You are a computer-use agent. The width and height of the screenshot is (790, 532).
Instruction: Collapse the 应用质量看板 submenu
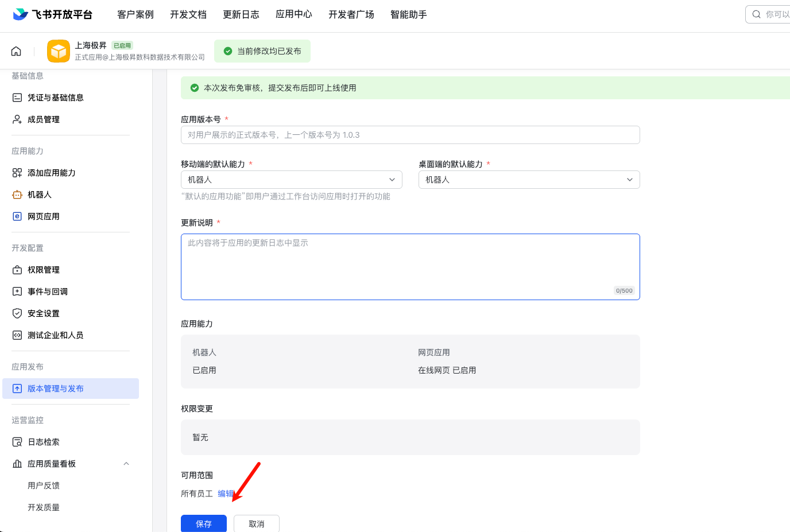[126, 463]
